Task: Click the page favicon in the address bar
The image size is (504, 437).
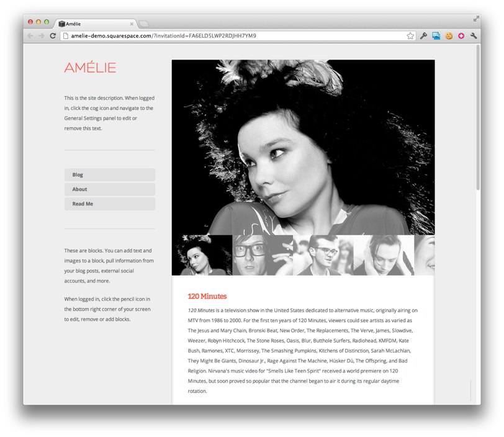Action: [x=66, y=36]
